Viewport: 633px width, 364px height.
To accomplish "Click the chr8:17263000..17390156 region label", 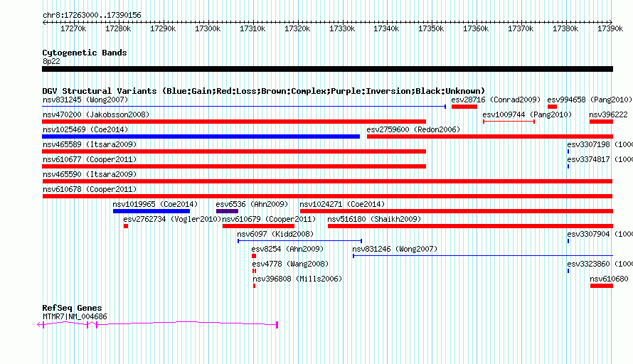I will click(x=92, y=16).
